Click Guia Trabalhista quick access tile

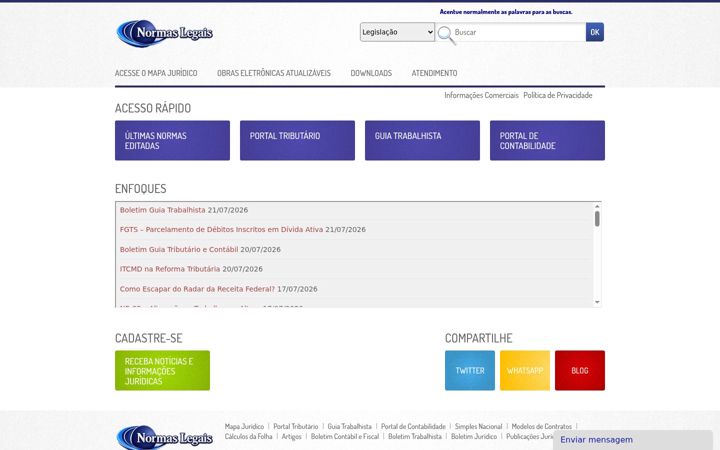click(x=422, y=141)
